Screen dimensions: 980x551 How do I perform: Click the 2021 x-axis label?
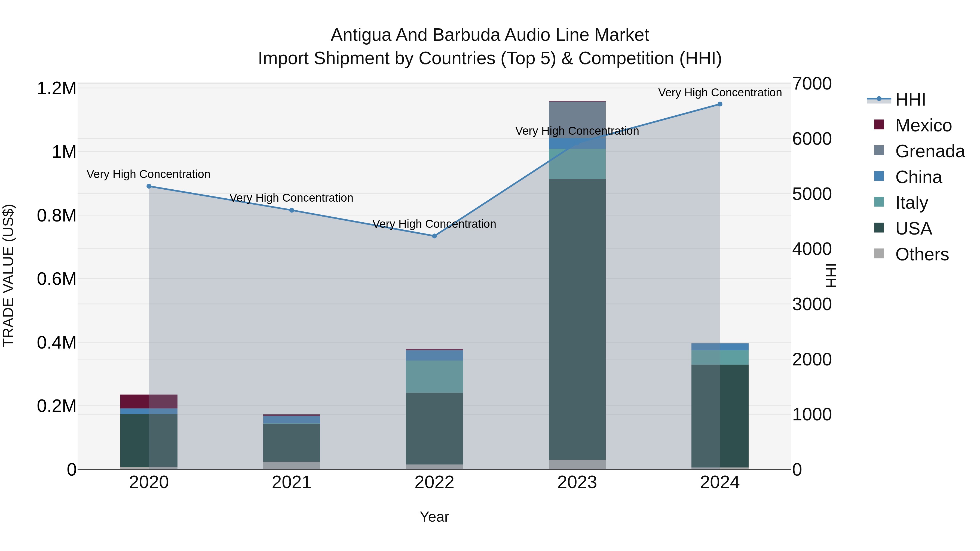point(292,482)
